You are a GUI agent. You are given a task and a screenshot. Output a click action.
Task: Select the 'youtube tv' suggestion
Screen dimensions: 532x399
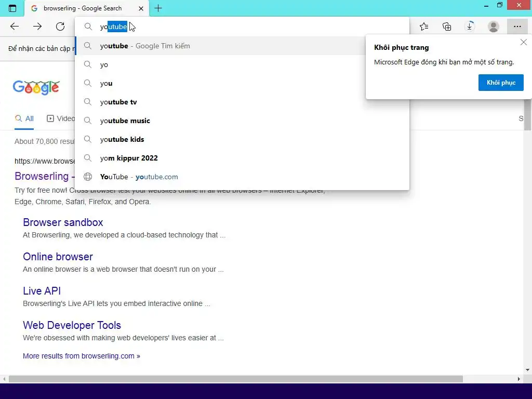click(x=242, y=102)
